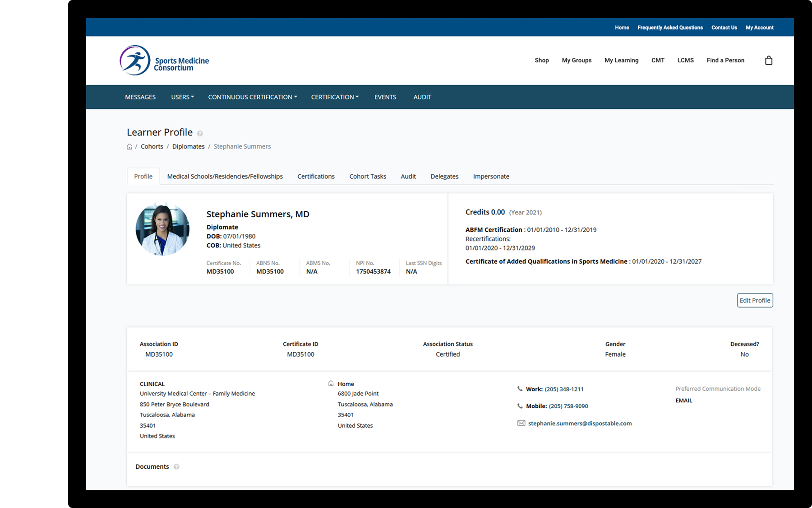Open the Contact Us link

(724, 28)
